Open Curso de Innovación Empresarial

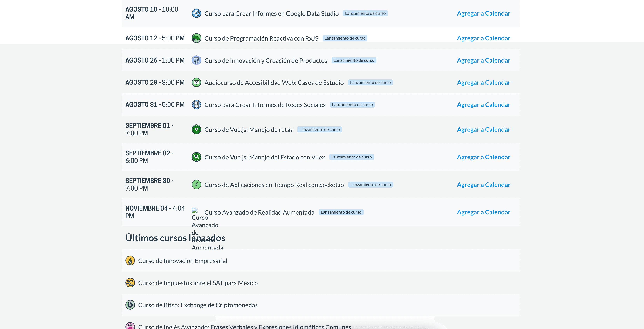pos(183,261)
